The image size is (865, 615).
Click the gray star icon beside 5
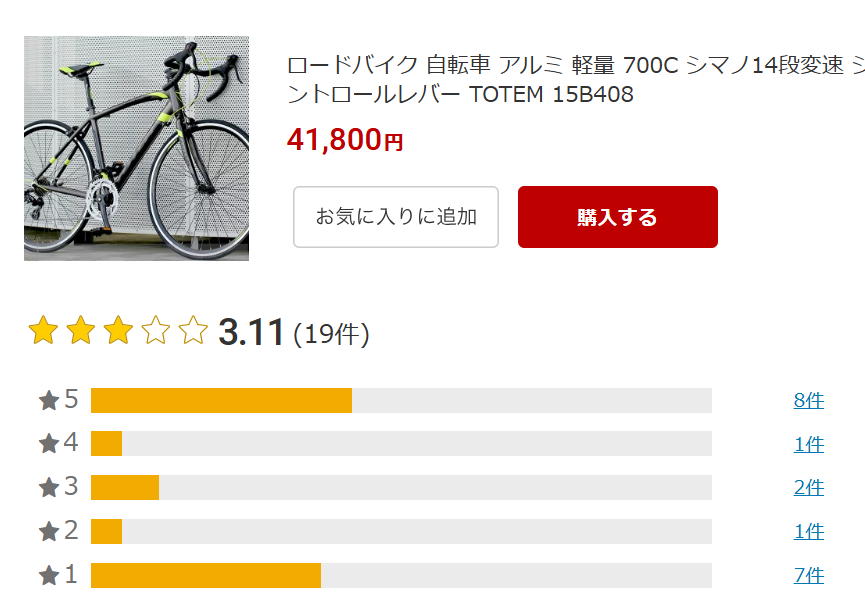click(49, 400)
